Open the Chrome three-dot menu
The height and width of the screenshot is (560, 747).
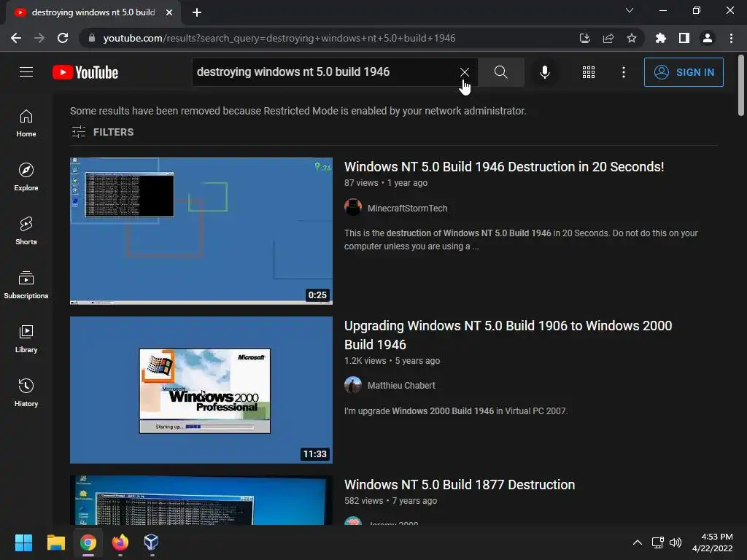(x=731, y=38)
